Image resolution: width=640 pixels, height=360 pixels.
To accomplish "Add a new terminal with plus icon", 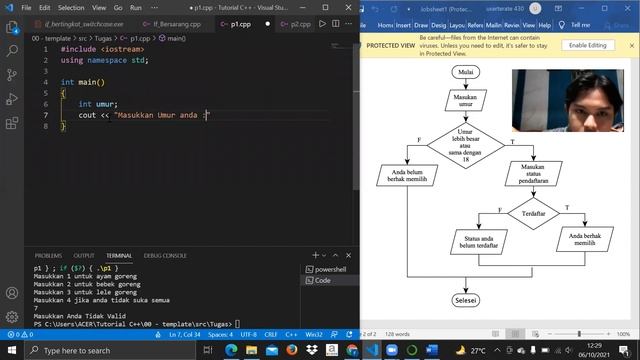I will point(315,255).
